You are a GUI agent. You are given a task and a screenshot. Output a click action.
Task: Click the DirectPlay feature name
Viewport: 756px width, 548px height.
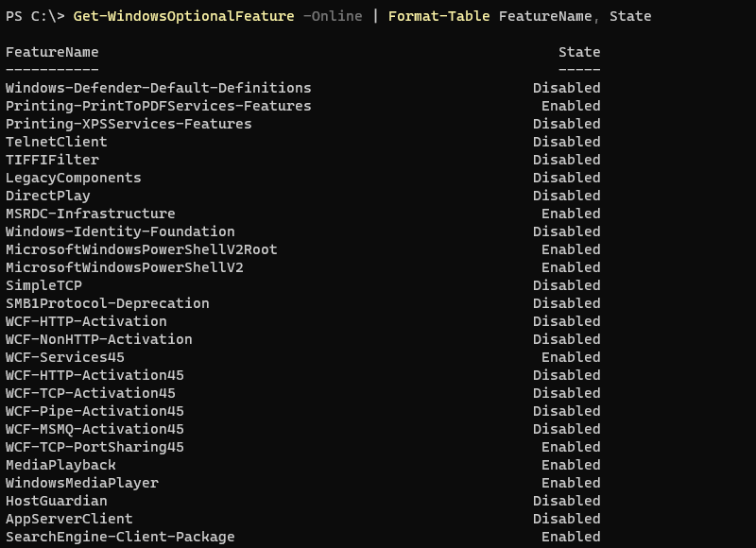(48, 196)
